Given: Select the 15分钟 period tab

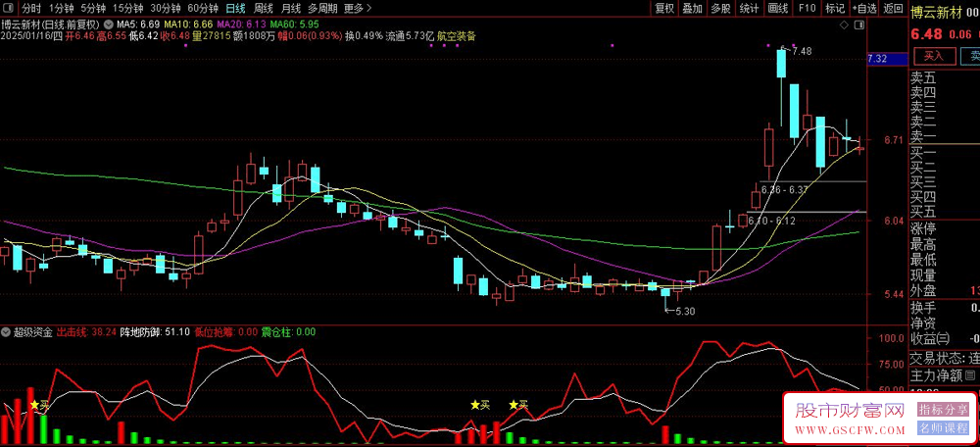Looking at the screenshot, I should pos(128,8).
